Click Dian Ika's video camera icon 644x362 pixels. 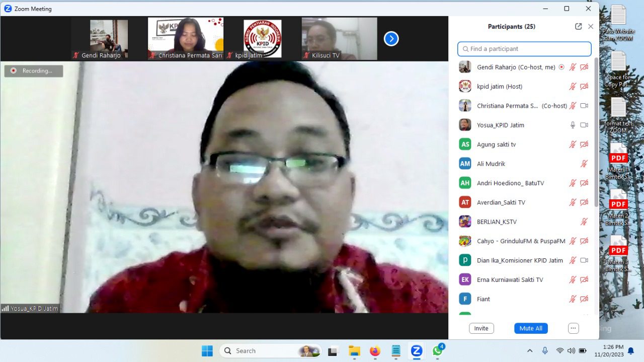click(584, 260)
